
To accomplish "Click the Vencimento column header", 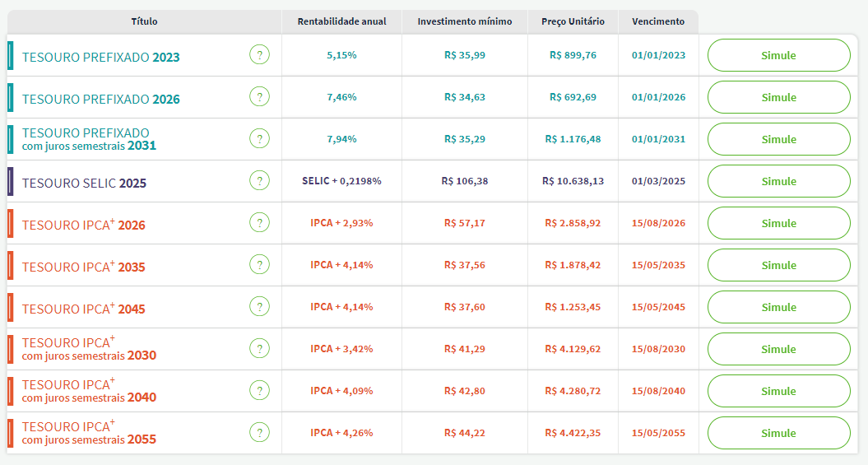I will [657, 21].
